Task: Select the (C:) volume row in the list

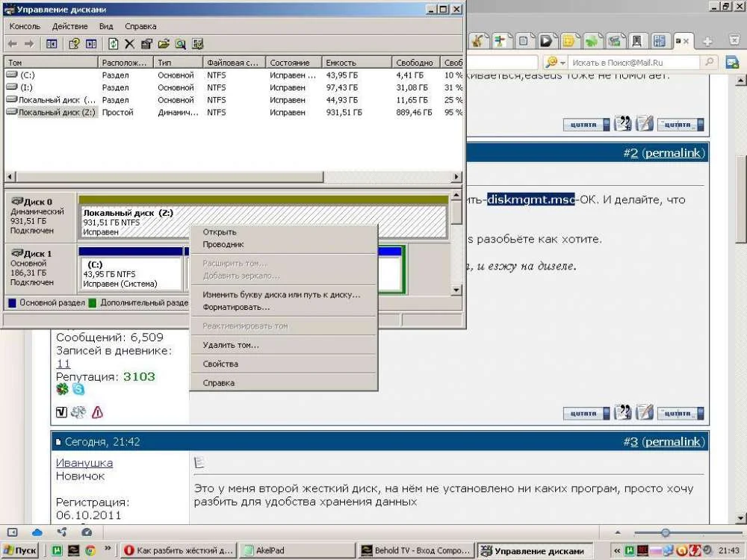Action: click(233, 75)
